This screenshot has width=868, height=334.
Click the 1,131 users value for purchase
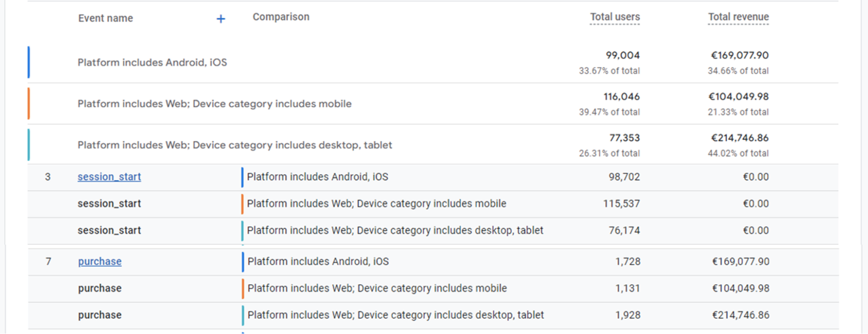click(x=627, y=288)
